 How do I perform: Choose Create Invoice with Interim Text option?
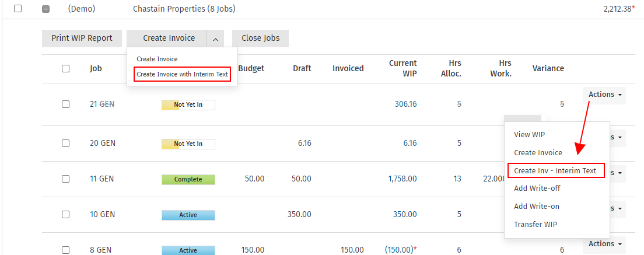coord(182,74)
